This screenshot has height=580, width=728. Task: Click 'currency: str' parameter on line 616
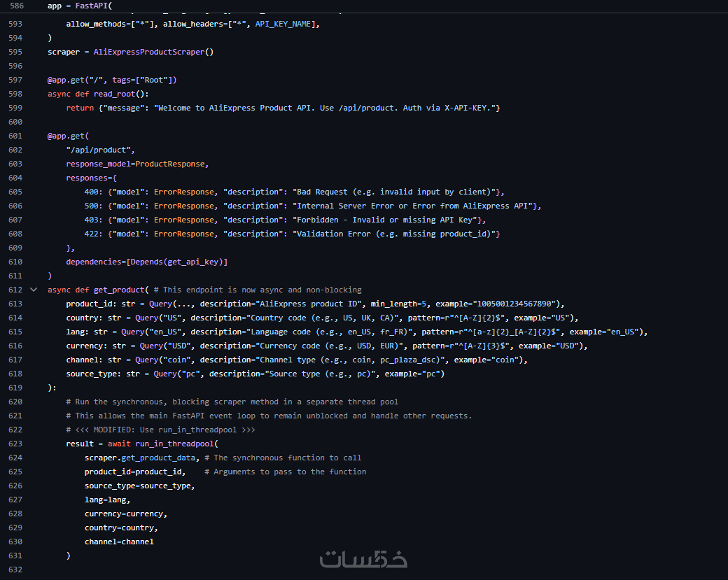[96, 346]
